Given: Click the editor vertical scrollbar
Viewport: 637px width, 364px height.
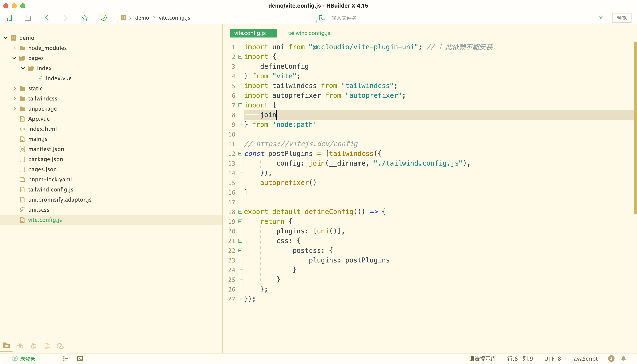Looking at the screenshot, I should (635, 127).
